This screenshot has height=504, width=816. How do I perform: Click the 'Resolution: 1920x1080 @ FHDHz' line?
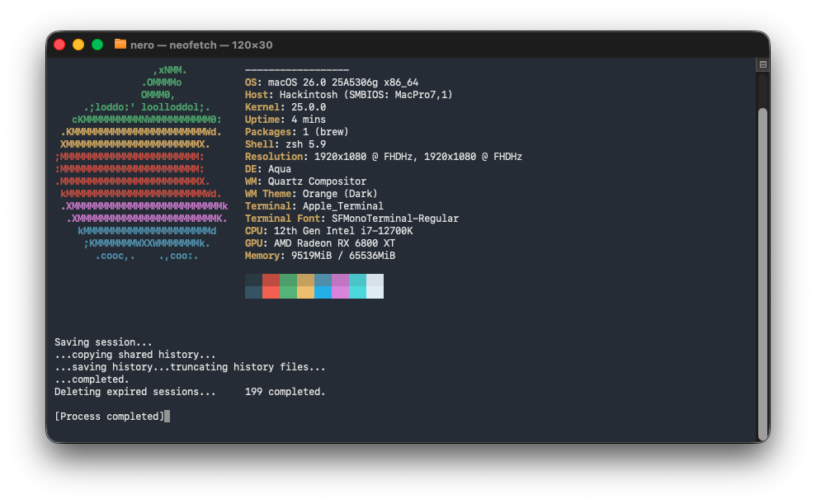point(384,157)
